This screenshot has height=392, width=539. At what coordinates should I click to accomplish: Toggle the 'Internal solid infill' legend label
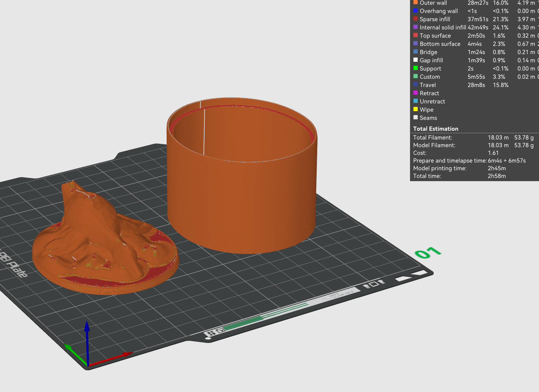443,28
